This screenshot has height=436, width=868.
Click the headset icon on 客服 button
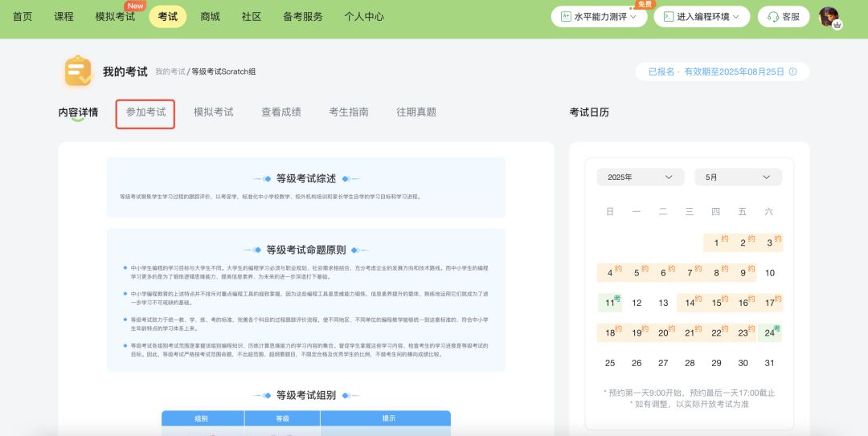pyautogui.click(x=773, y=17)
